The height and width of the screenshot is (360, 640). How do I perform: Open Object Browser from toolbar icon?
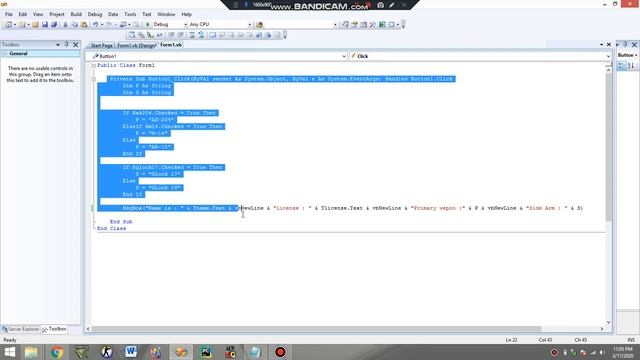pos(363,24)
